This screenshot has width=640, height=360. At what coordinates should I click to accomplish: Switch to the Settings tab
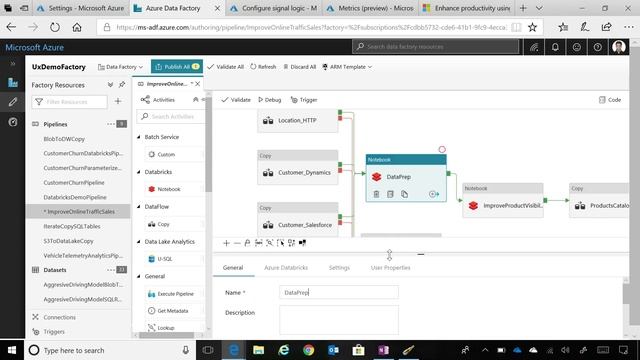point(339,268)
